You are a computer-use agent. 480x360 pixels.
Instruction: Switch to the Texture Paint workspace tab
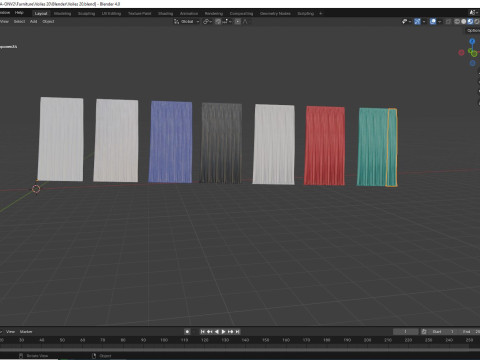click(x=139, y=14)
